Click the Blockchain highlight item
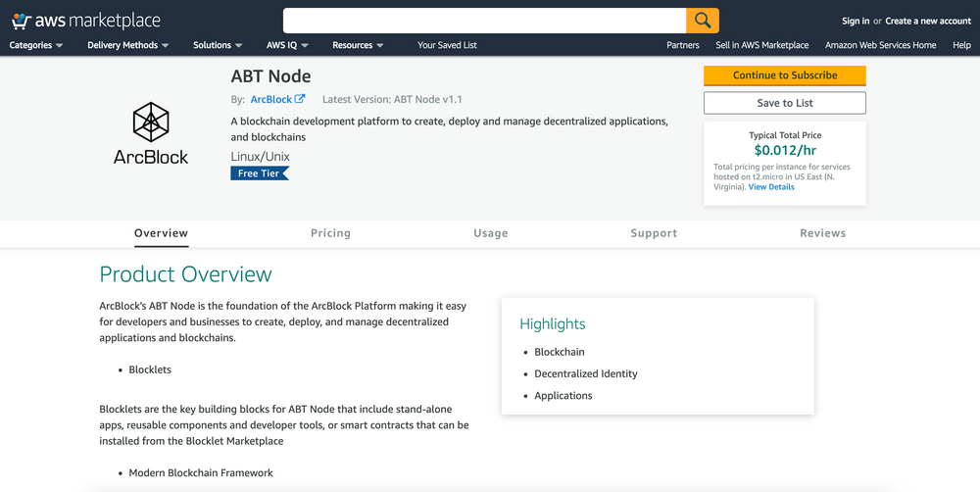 (560, 352)
